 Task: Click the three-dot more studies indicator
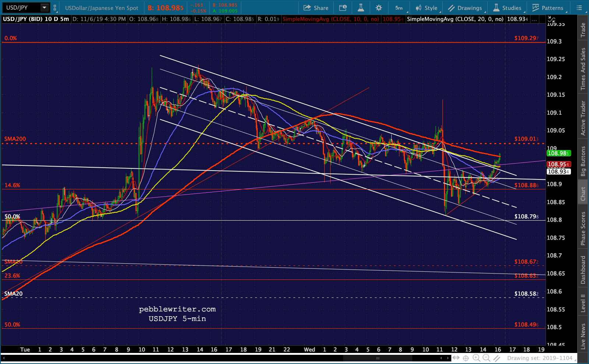click(535, 19)
